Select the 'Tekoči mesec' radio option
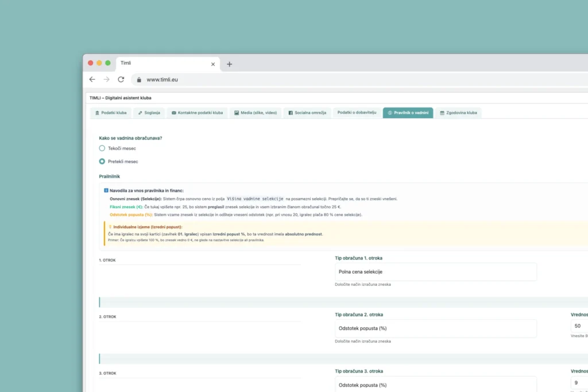This screenshot has height=392, width=588. click(x=102, y=149)
